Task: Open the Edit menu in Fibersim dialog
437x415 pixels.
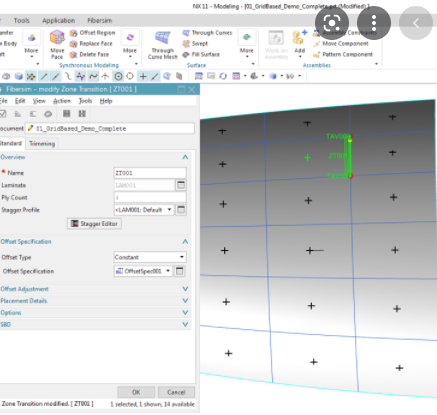Action: pos(20,101)
